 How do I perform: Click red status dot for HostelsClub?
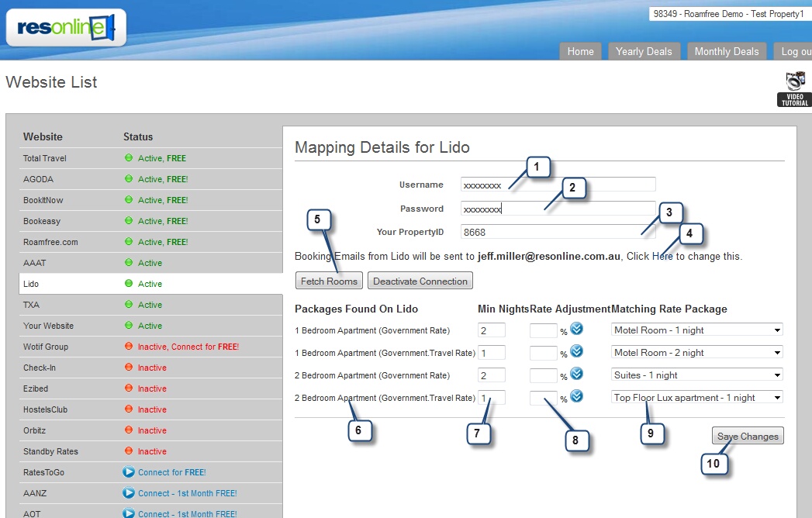tap(129, 409)
